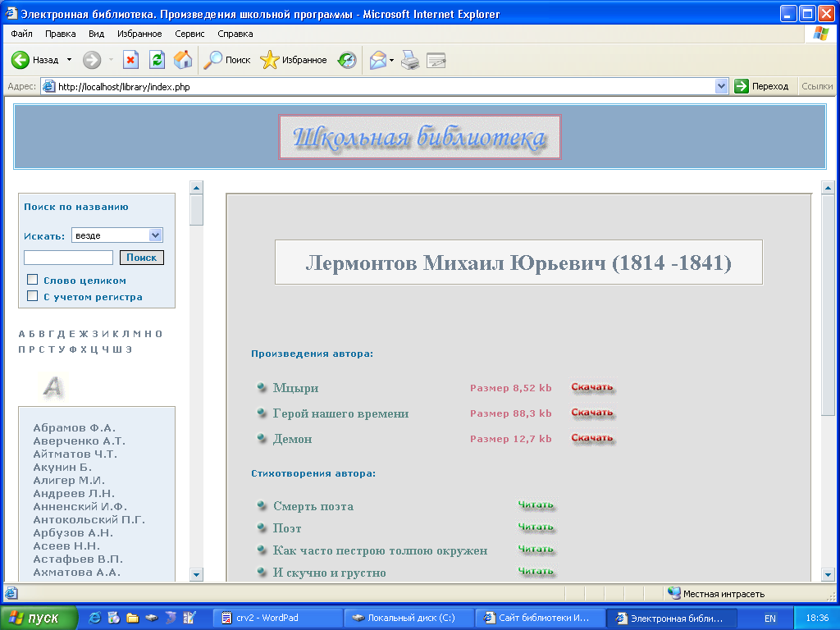Go to Home page icon
This screenshot has height=630, width=840.
[x=183, y=60]
